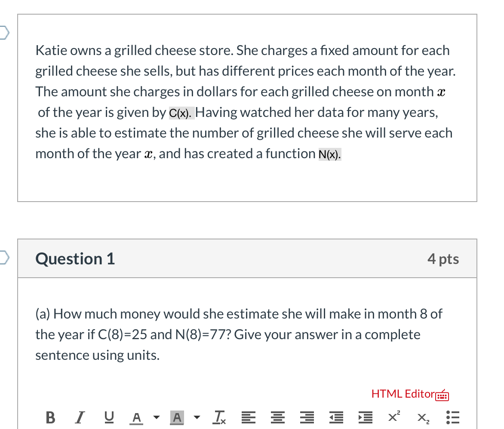Select the clear formatting tool
Viewport: 504px width, 429px height.
(220, 417)
